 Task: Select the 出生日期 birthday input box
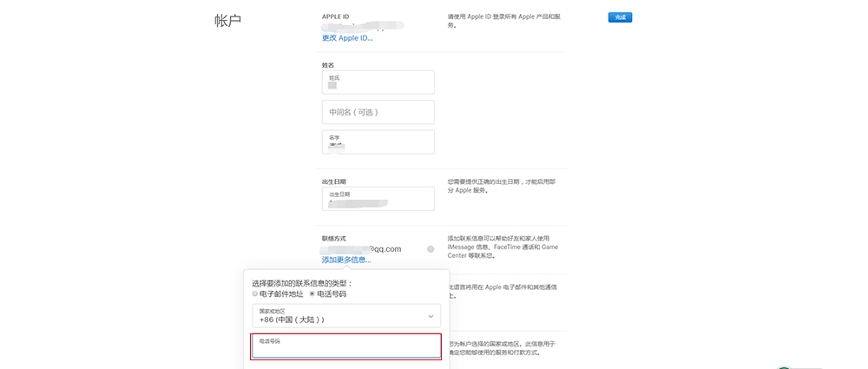[378, 198]
